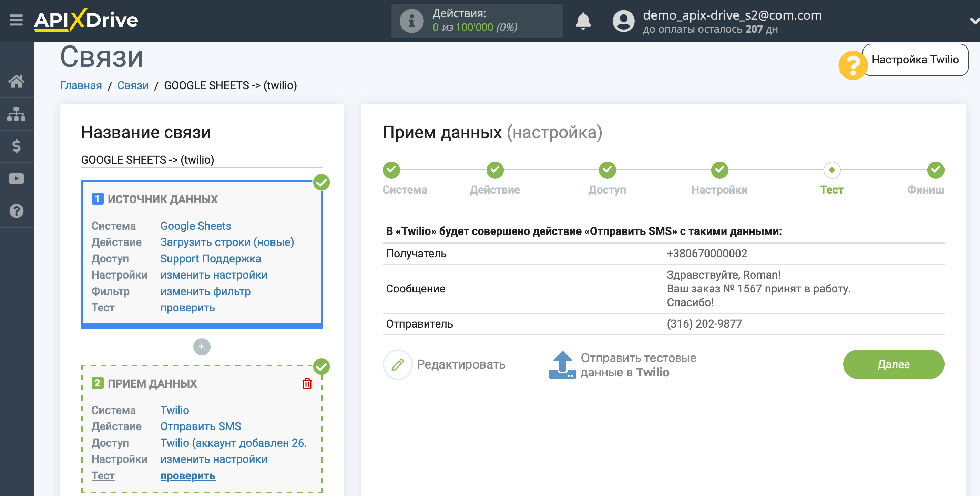Image resolution: width=980 pixels, height=496 pixels.
Task: Click the account email demo_apix-drive_s2@com.com
Action: 732,15
